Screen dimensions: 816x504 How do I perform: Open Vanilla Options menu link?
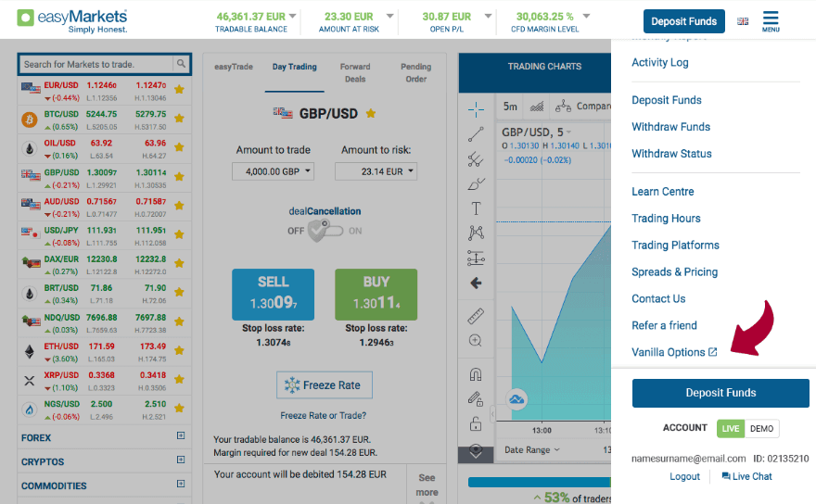[x=674, y=352]
